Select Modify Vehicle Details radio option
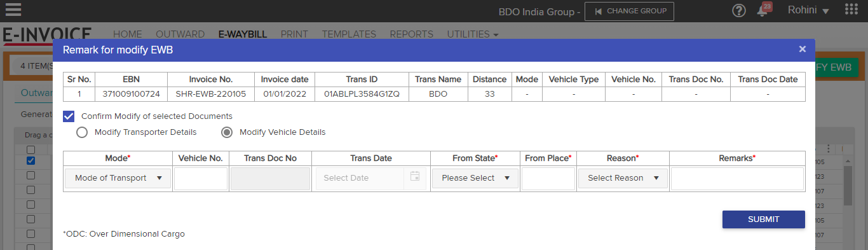 (227, 132)
